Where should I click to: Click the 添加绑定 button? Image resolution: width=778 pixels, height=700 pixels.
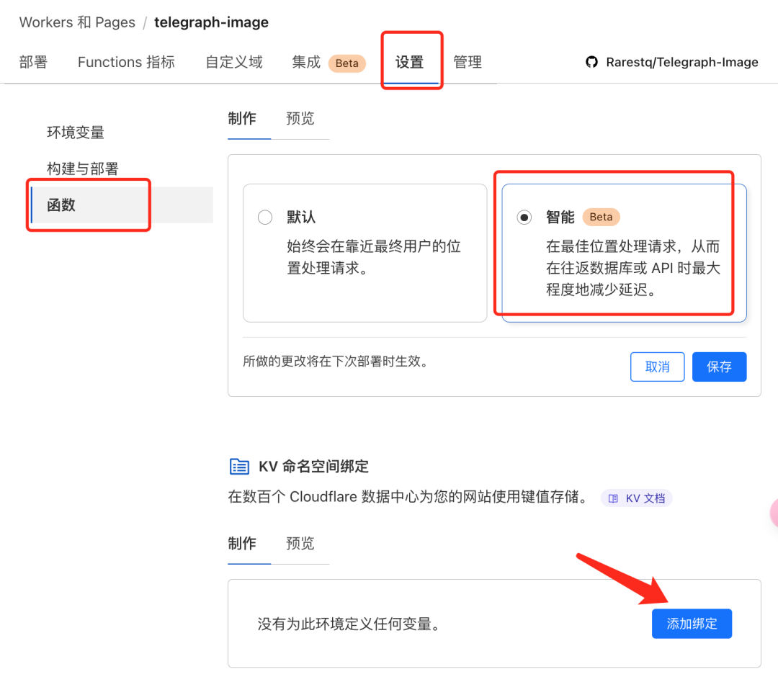[x=692, y=624]
